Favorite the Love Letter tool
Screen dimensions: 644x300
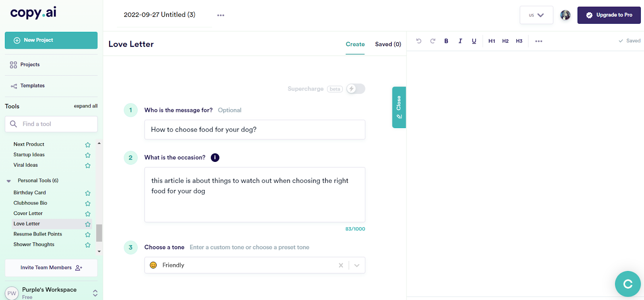tap(88, 224)
